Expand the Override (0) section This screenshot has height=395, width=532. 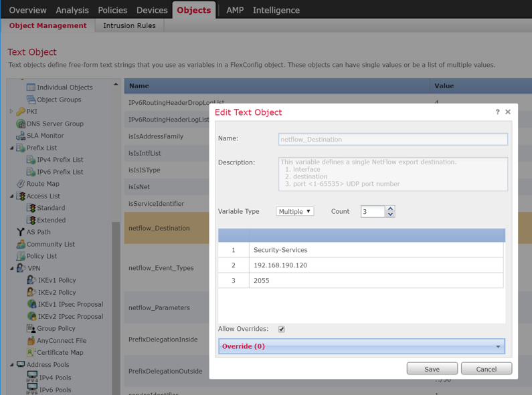[361, 346]
